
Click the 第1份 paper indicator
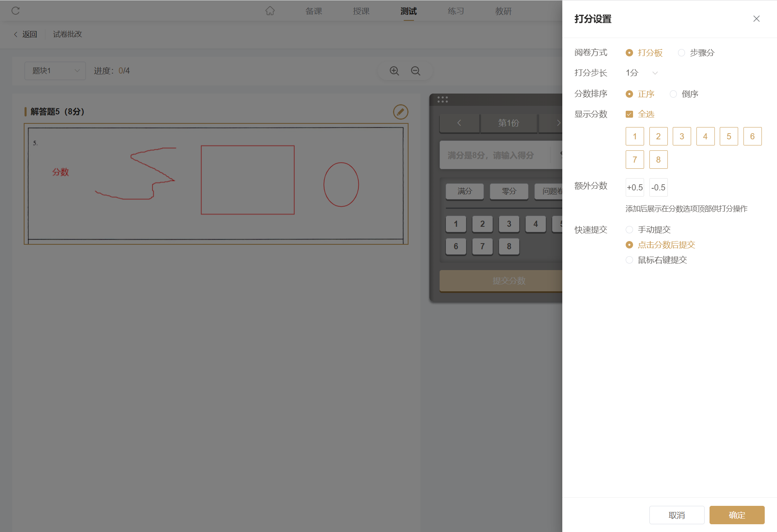click(509, 123)
